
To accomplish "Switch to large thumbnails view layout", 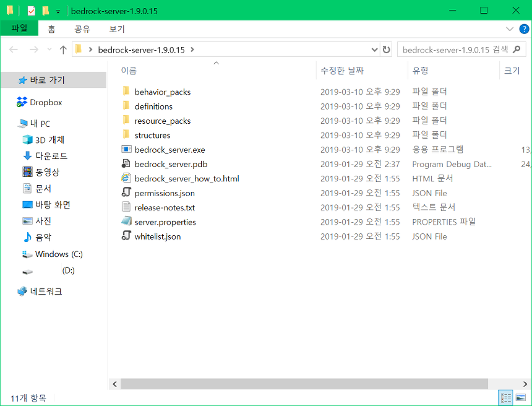I will click(520, 397).
